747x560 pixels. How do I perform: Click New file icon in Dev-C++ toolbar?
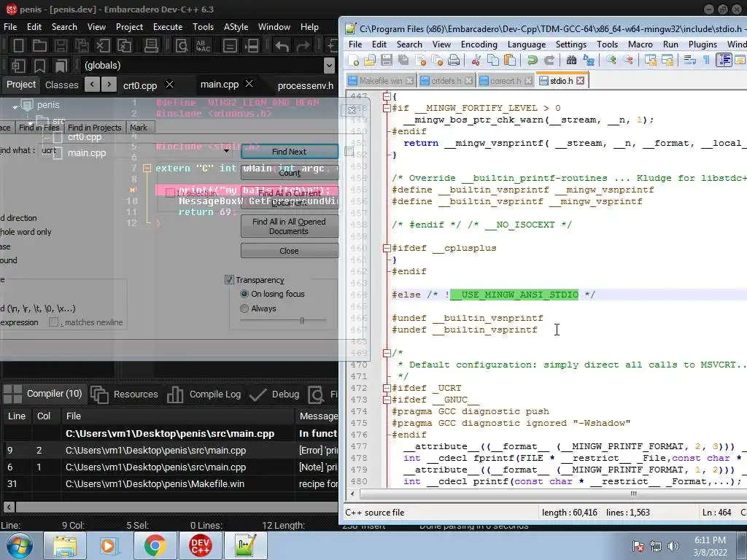(18, 46)
